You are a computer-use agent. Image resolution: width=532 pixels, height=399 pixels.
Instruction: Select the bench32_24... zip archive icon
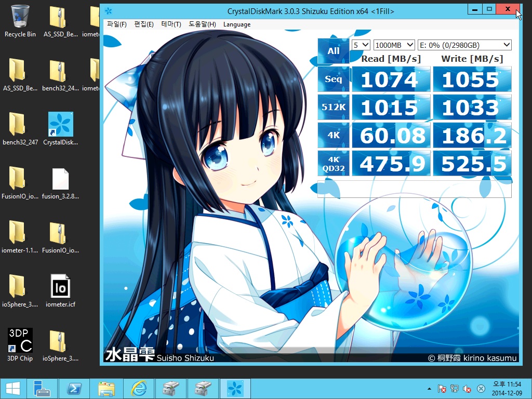[x=60, y=75]
